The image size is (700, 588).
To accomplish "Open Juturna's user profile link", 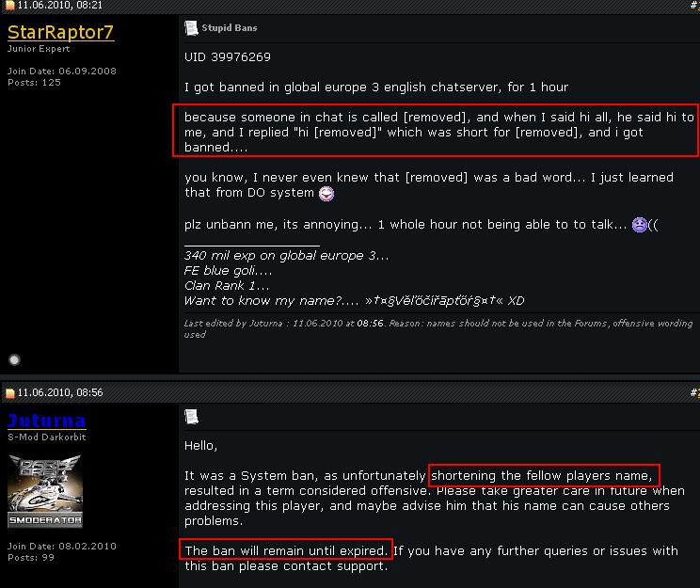I will click(x=46, y=421).
